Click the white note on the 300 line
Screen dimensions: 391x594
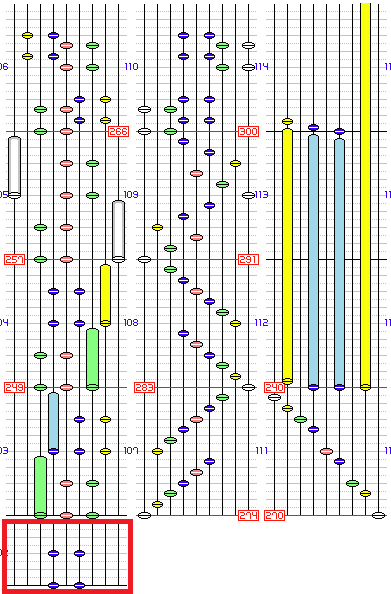click(x=144, y=131)
